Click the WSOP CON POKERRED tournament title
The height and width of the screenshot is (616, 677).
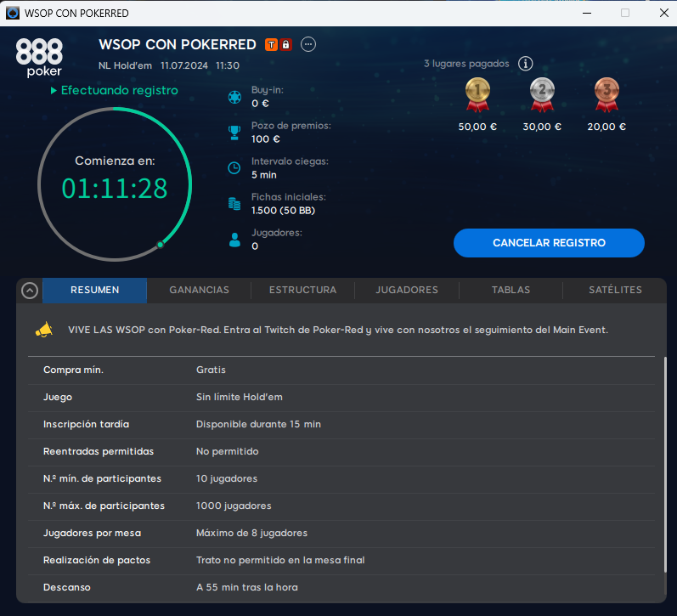click(x=178, y=44)
